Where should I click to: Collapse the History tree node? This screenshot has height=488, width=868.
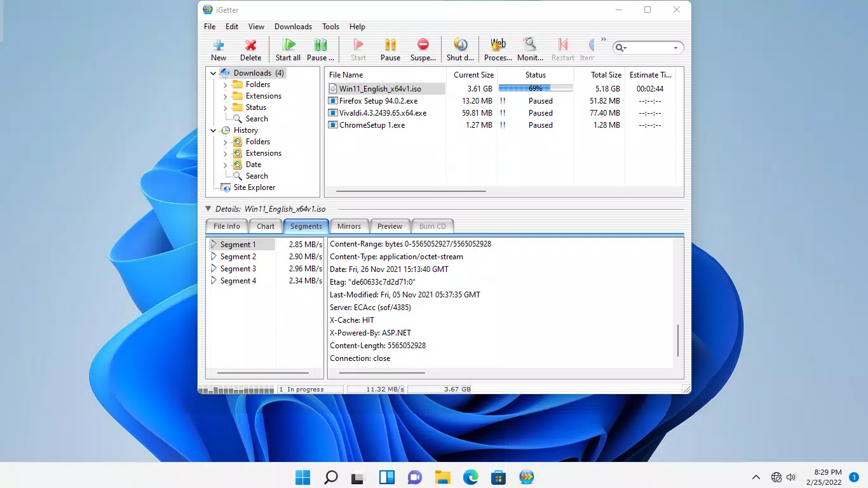click(x=214, y=130)
